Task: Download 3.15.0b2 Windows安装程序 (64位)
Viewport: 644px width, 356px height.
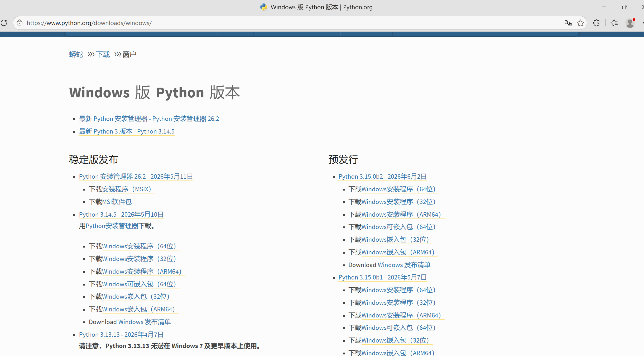Action: click(x=400, y=189)
